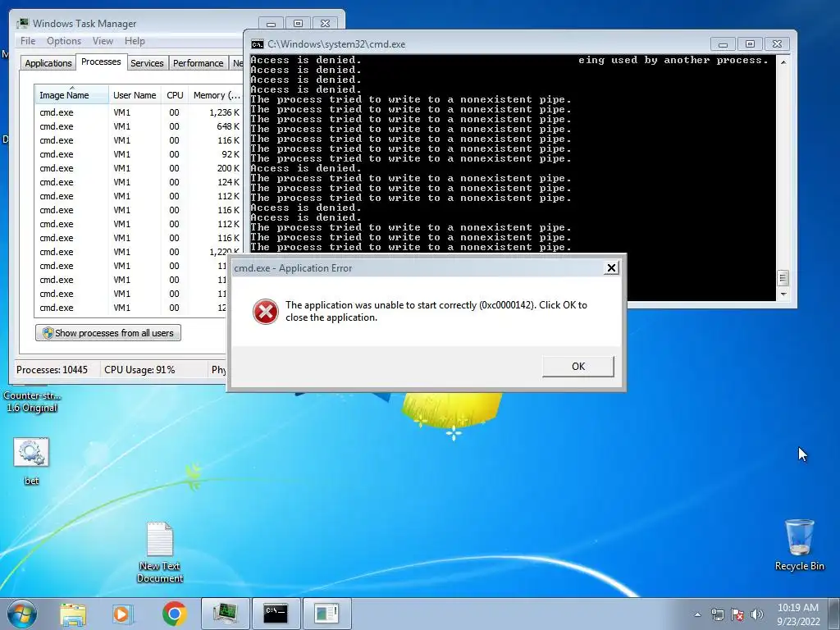Image resolution: width=840 pixels, height=630 pixels.
Task: Switch to the Applications tab
Action: coord(48,62)
